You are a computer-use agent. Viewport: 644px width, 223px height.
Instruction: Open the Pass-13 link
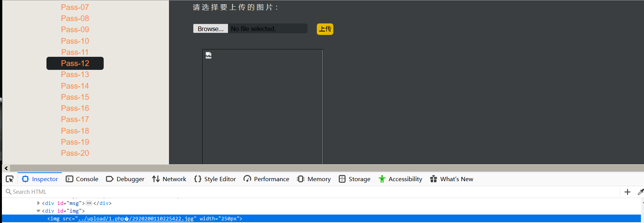coord(75,74)
